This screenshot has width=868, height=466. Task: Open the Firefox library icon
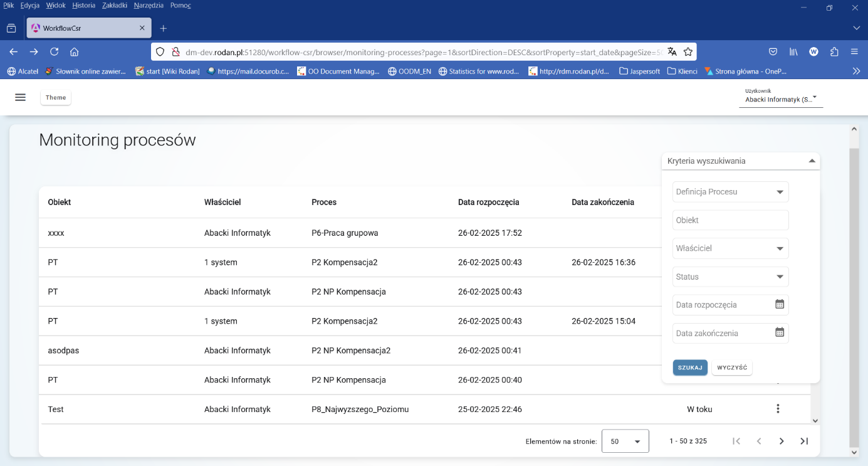coord(793,51)
